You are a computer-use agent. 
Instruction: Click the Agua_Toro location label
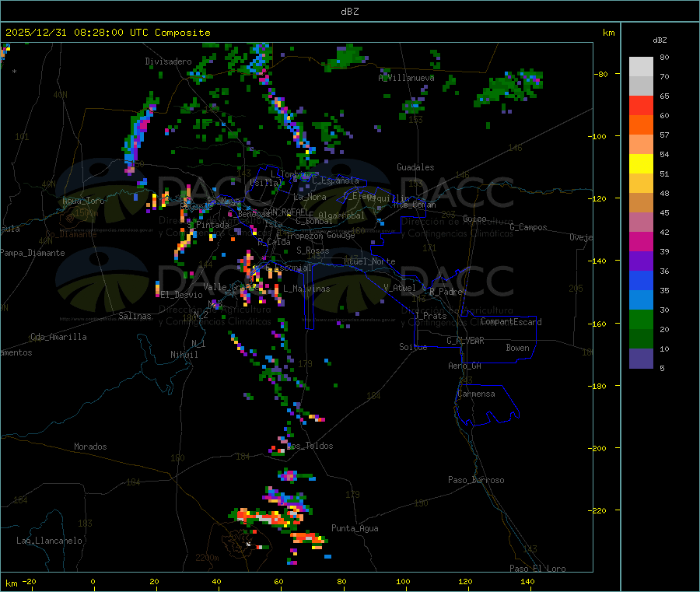83,201
